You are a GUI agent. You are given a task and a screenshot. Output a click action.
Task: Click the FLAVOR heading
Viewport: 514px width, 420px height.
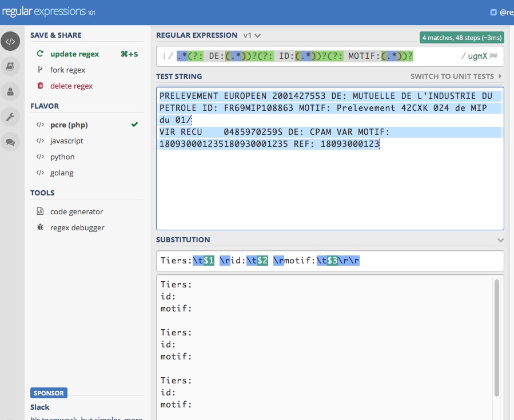pyautogui.click(x=45, y=106)
